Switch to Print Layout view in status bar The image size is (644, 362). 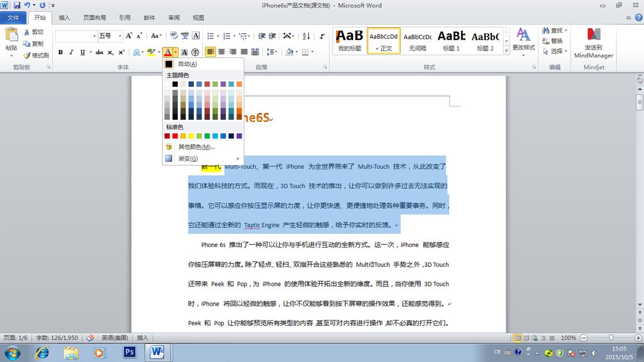tap(517, 338)
